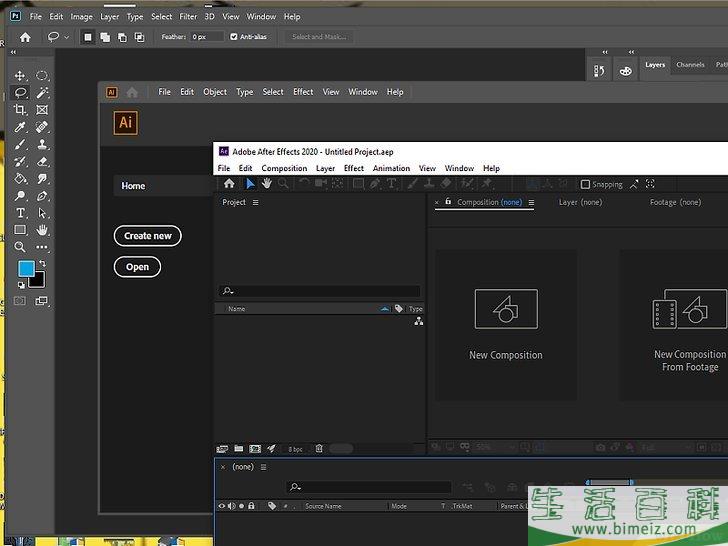Screen dimensions: 728x546
Task: Click New Folder icon in Project panel
Action: pos(239,448)
